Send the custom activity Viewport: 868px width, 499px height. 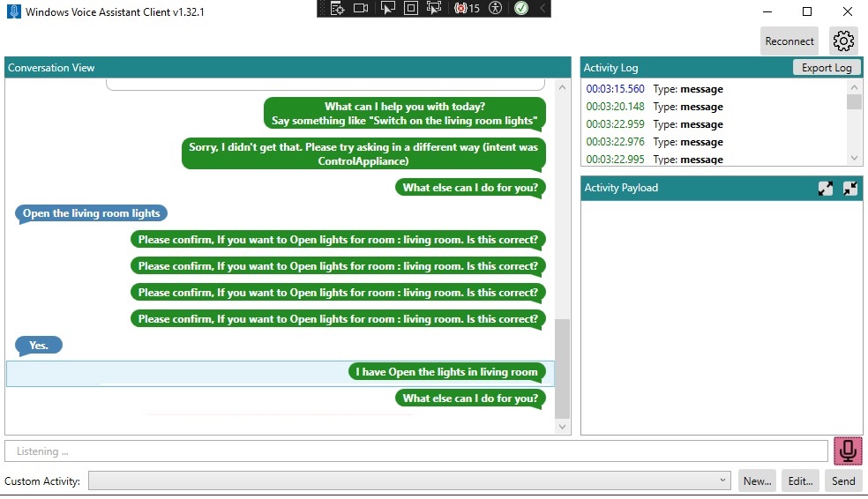(x=843, y=480)
